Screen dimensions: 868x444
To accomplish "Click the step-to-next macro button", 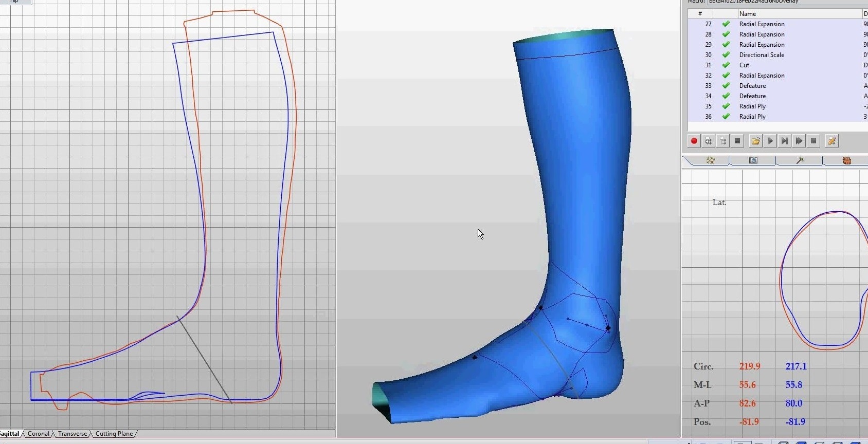I will (784, 141).
